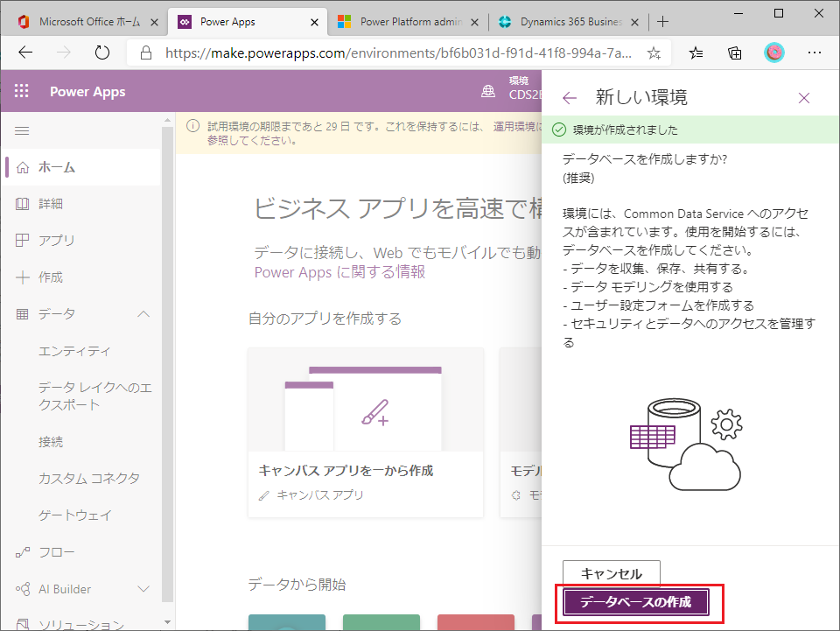Click the plus icon beside 作成
The image size is (840, 631).
coord(23,277)
